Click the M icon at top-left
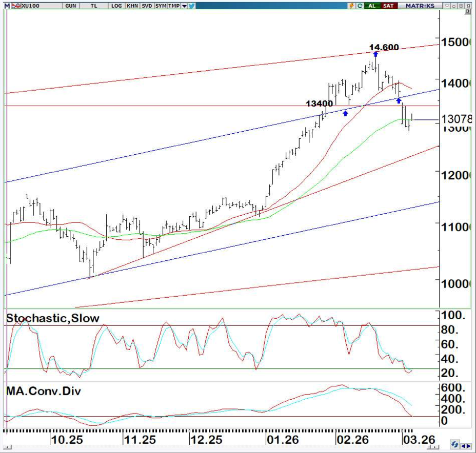 click(7, 6)
